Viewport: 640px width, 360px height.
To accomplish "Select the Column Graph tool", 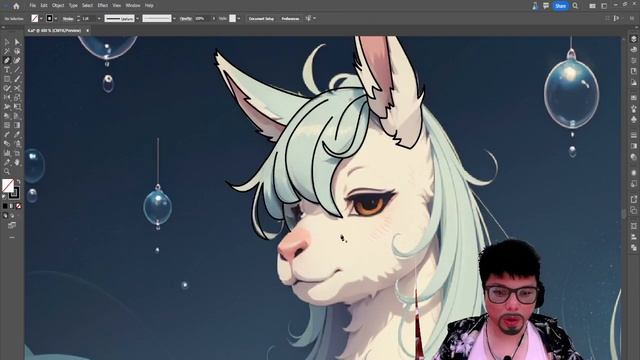I will pos(7,153).
